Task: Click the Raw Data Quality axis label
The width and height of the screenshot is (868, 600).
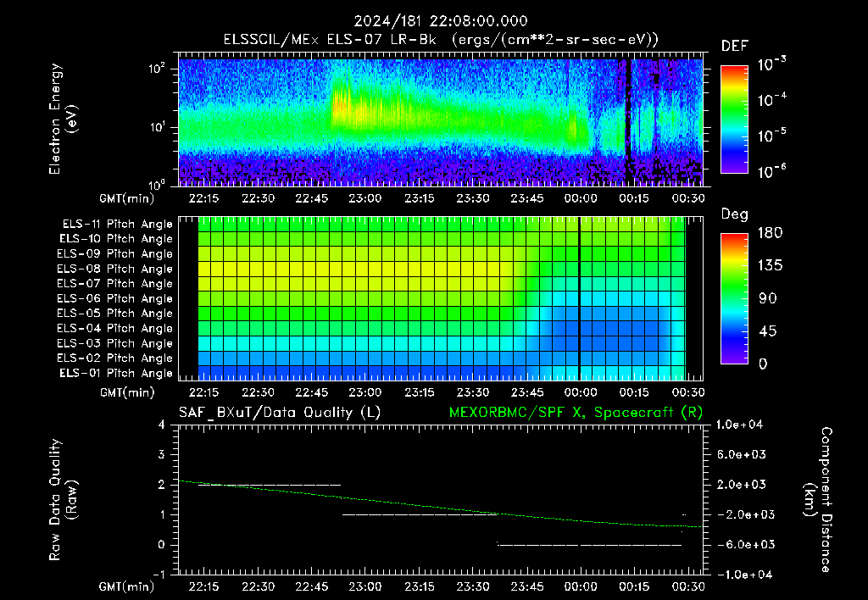Action: (x=63, y=500)
